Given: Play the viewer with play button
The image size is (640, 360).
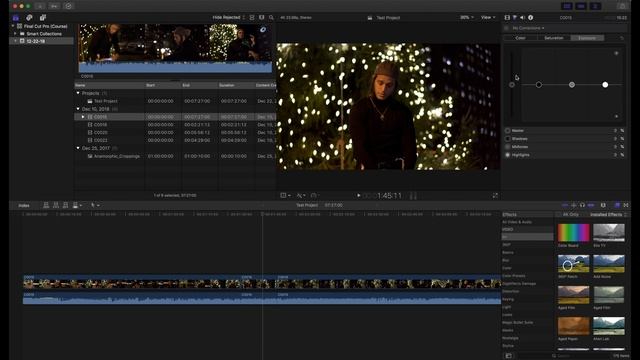Looking at the screenshot, I should pyautogui.click(x=359, y=196).
